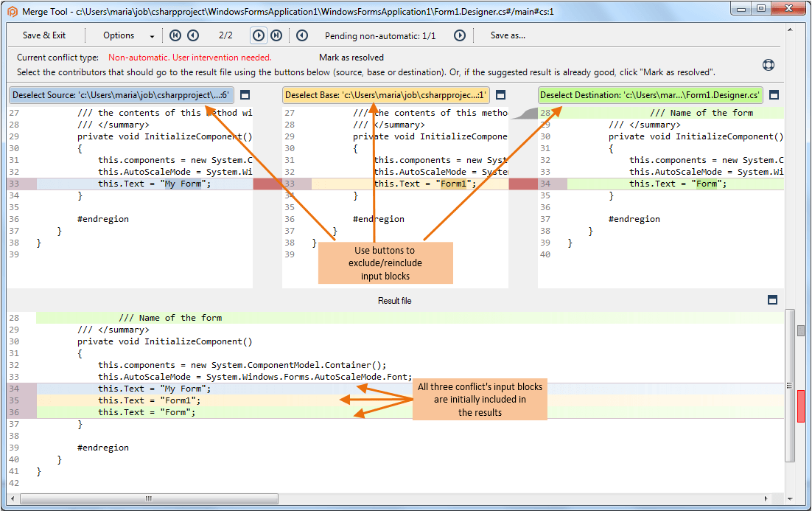Click the window scrollbar down arrow
The width and height of the screenshot is (812, 511).
coord(790,498)
